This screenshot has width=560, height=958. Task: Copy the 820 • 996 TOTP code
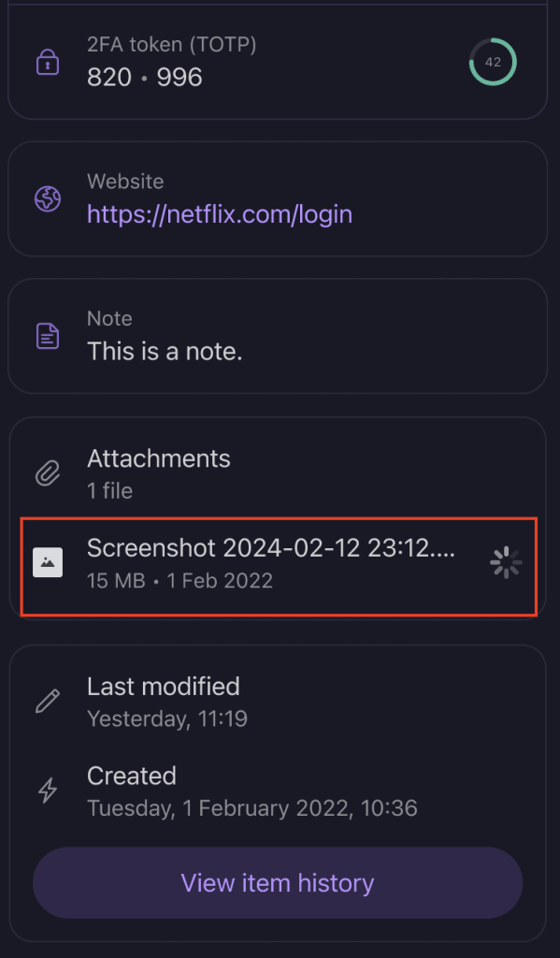[x=145, y=77]
